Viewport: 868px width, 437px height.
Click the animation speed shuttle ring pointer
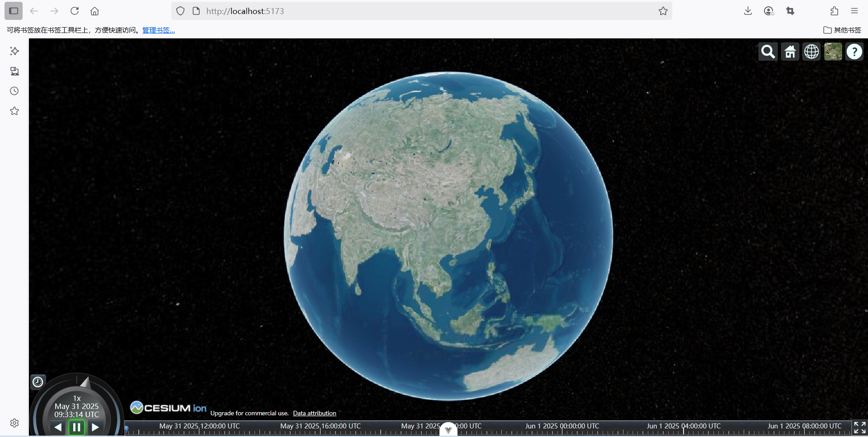[85, 383]
